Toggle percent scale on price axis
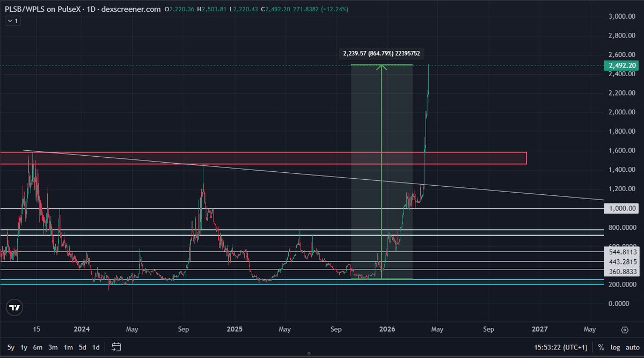This screenshot has height=358, width=644. pos(601,347)
